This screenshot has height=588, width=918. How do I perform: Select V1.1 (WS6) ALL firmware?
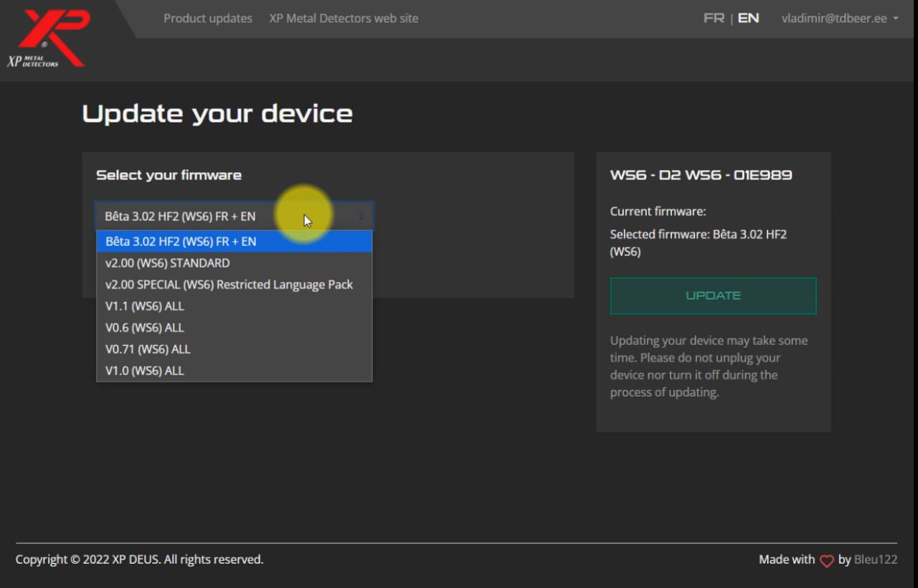pos(235,306)
